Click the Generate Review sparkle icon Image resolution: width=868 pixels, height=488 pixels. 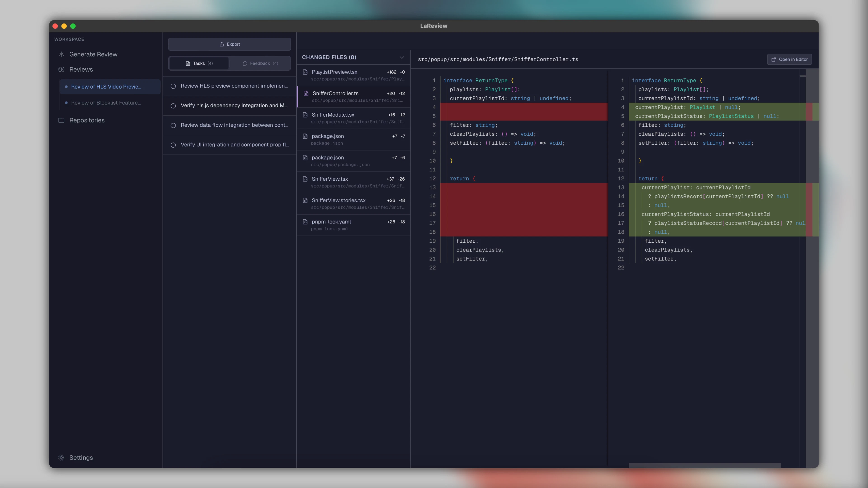(x=61, y=54)
